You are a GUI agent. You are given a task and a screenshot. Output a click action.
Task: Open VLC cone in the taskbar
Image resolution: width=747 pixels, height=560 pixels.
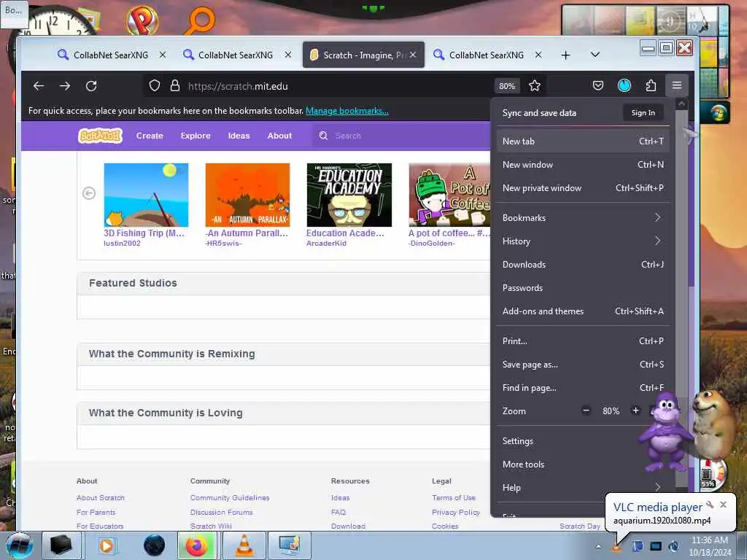pyautogui.click(x=244, y=545)
